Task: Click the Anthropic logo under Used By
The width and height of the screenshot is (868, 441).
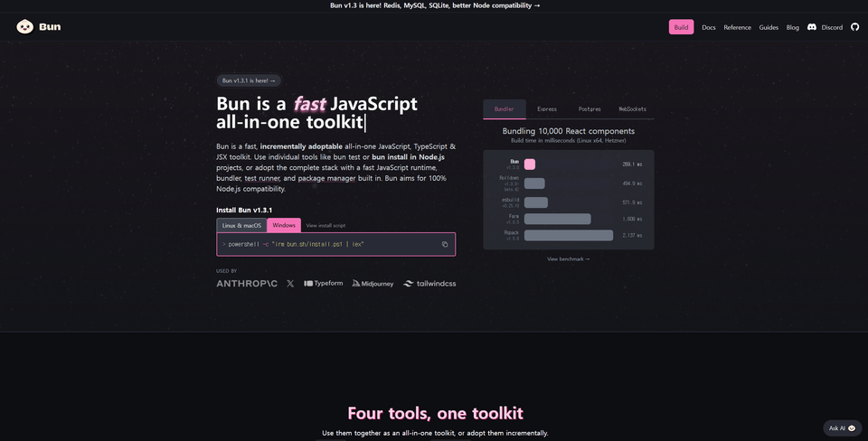Action: (x=247, y=283)
